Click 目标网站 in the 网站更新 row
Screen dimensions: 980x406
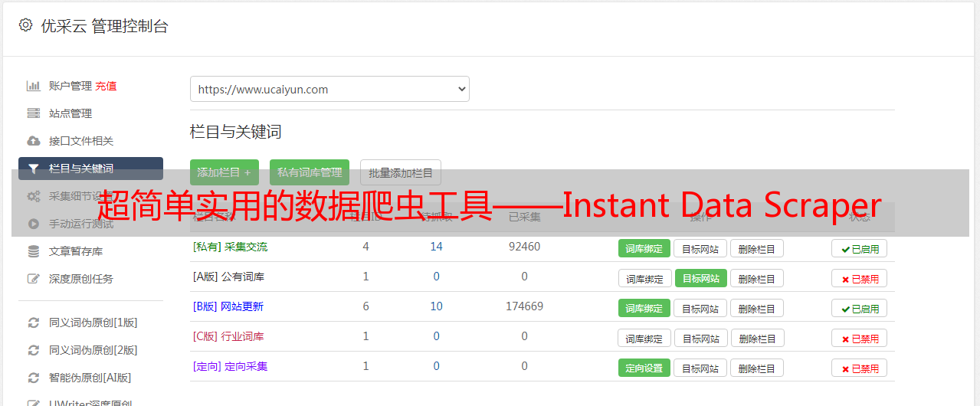700,308
